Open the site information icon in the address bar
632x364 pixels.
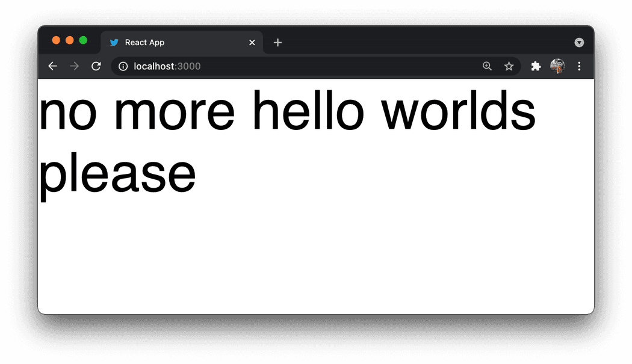(123, 66)
